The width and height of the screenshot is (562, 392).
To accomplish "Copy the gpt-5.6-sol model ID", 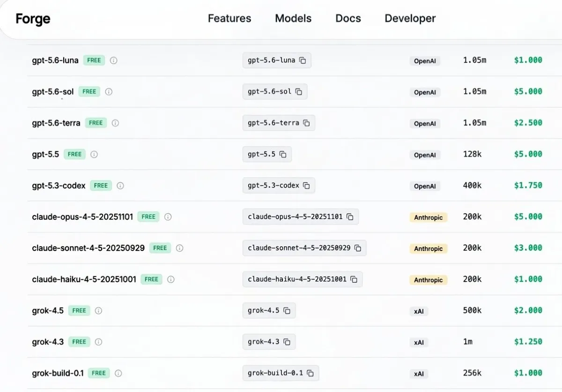I will coord(299,92).
